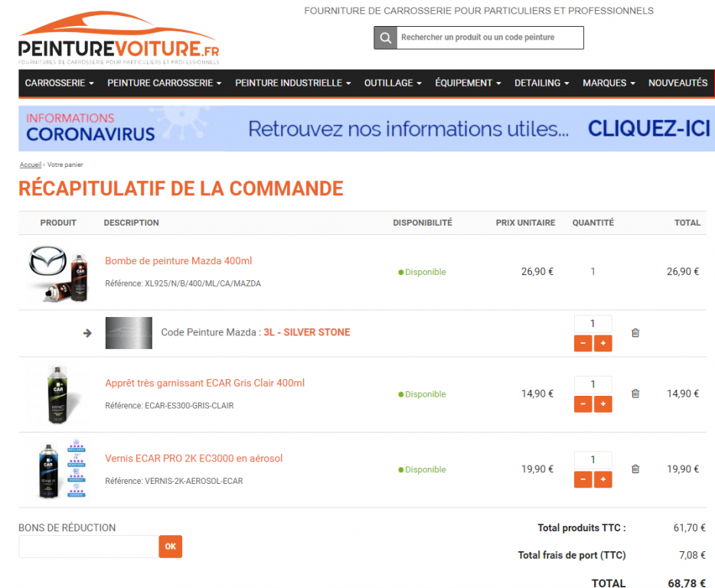Select the 7,08 € shipping cost
The height and width of the screenshot is (588, 715).
tap(692, 555)
